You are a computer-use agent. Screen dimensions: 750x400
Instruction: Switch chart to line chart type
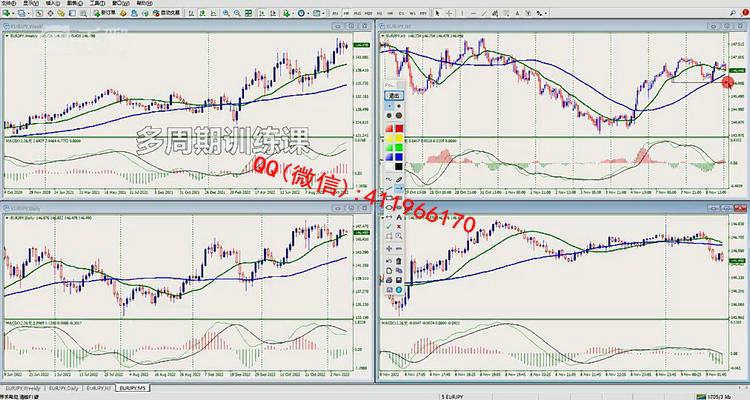[213, 13]
